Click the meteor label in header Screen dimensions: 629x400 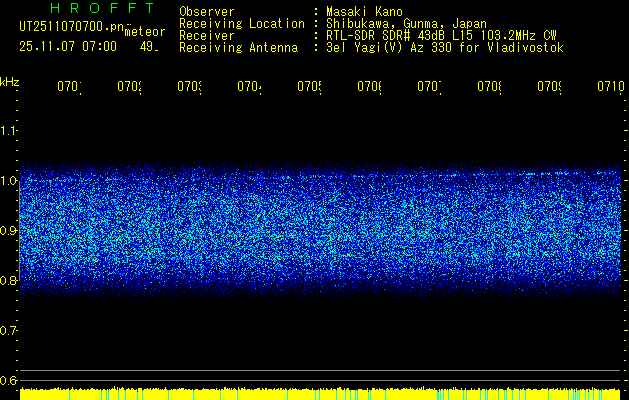point(144,31)
